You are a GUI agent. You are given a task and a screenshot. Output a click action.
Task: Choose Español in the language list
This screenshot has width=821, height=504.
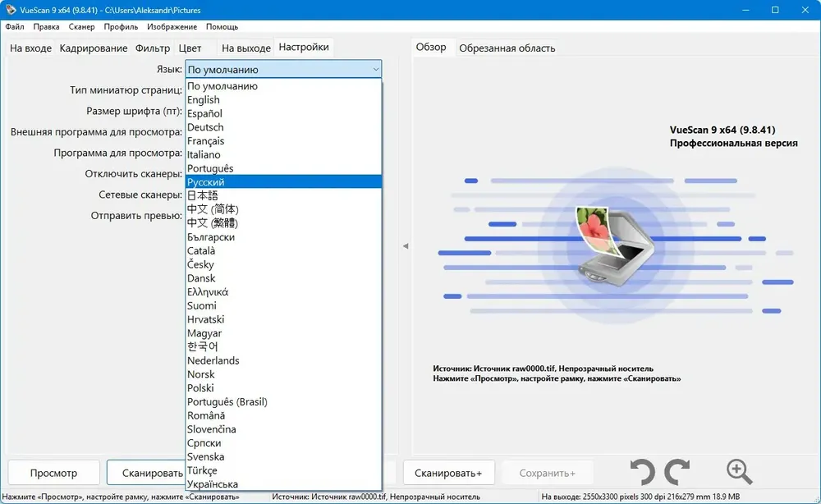click(283, 113)
